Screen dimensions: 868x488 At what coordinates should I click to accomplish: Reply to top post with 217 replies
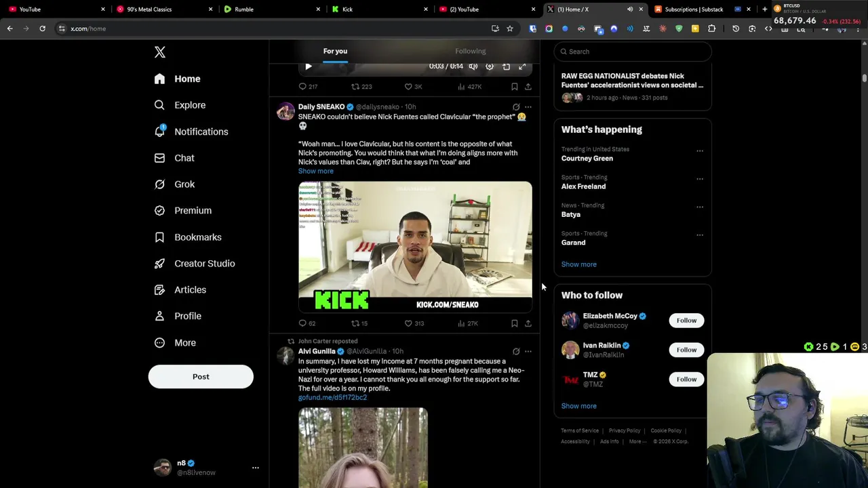[308, 87]
